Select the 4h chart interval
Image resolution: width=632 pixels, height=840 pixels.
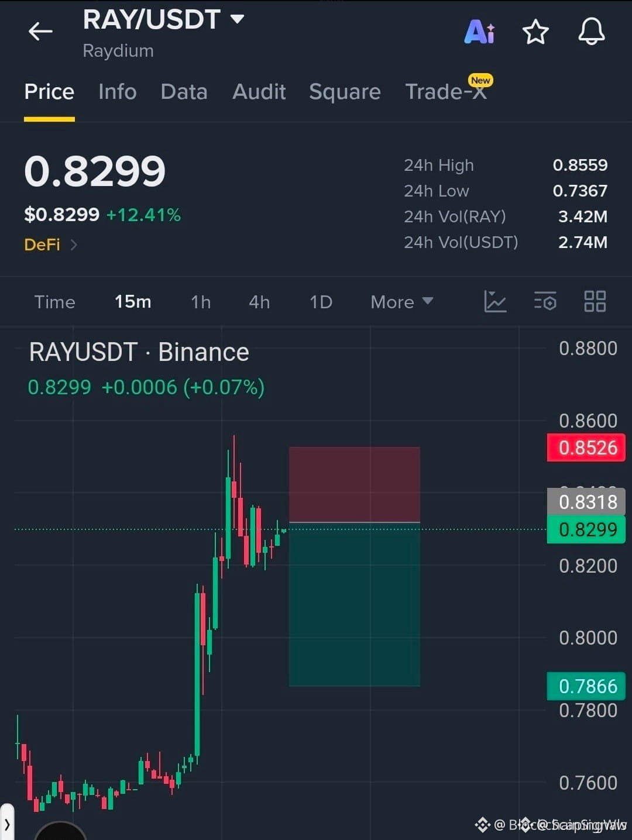[259, 302]
